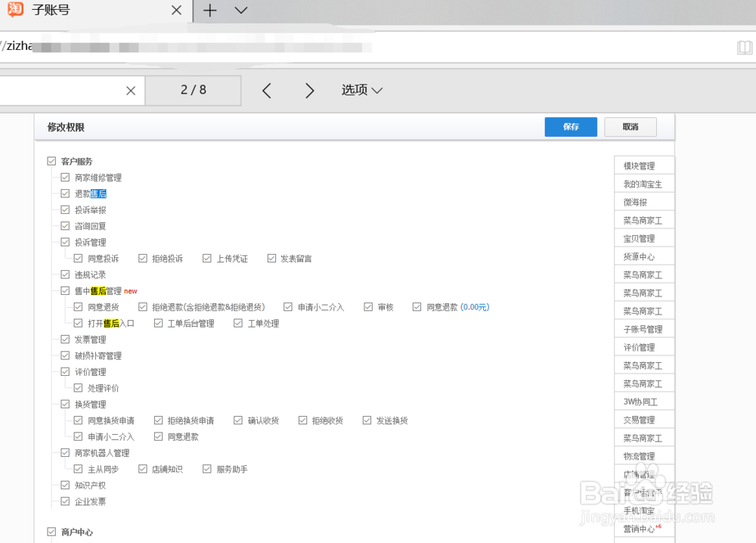This screenshot has width=756, height=543.
Task: Go to previous search match
Action: (x=267, y=90)
